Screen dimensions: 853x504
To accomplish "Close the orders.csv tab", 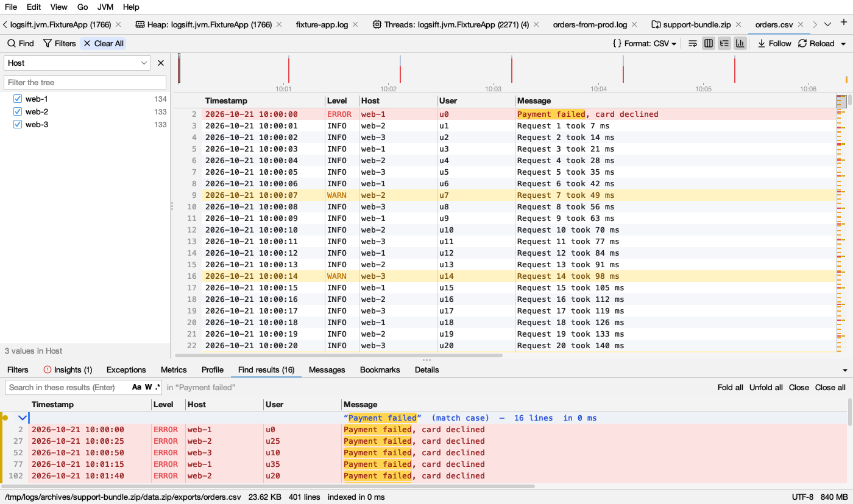I will (801, 24).
